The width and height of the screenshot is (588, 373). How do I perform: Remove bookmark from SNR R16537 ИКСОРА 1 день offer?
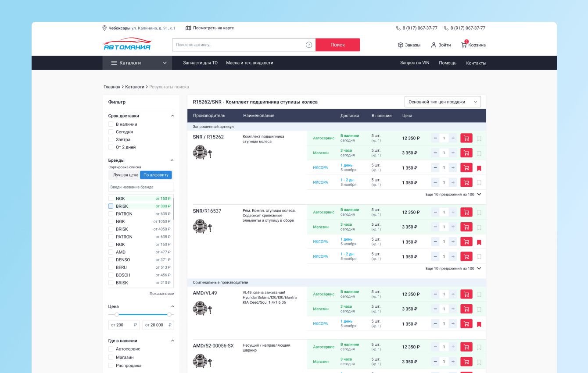[x=479, y=242]
